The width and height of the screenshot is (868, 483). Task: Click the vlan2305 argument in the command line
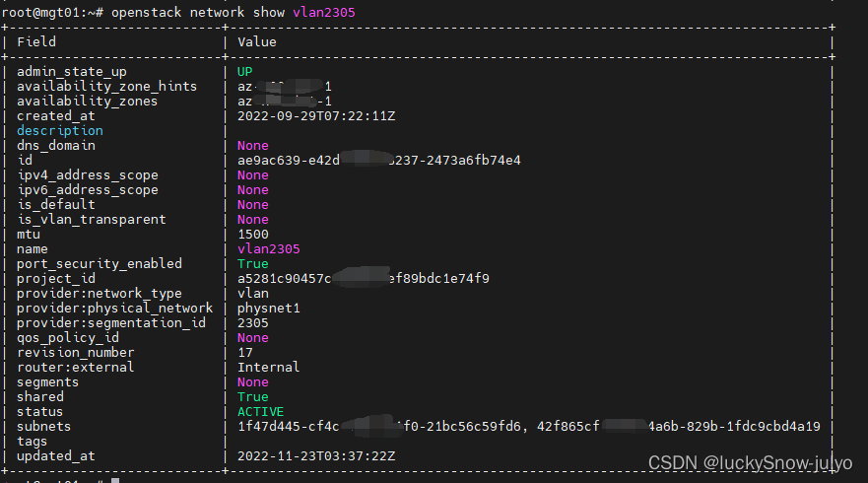(x=324, y=12)
